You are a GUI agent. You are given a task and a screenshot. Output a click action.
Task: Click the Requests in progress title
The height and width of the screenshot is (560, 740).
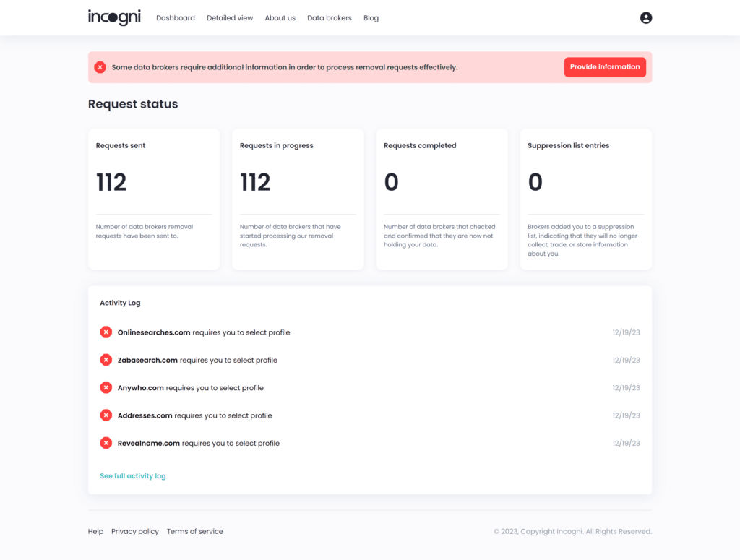tap(277, 145)
